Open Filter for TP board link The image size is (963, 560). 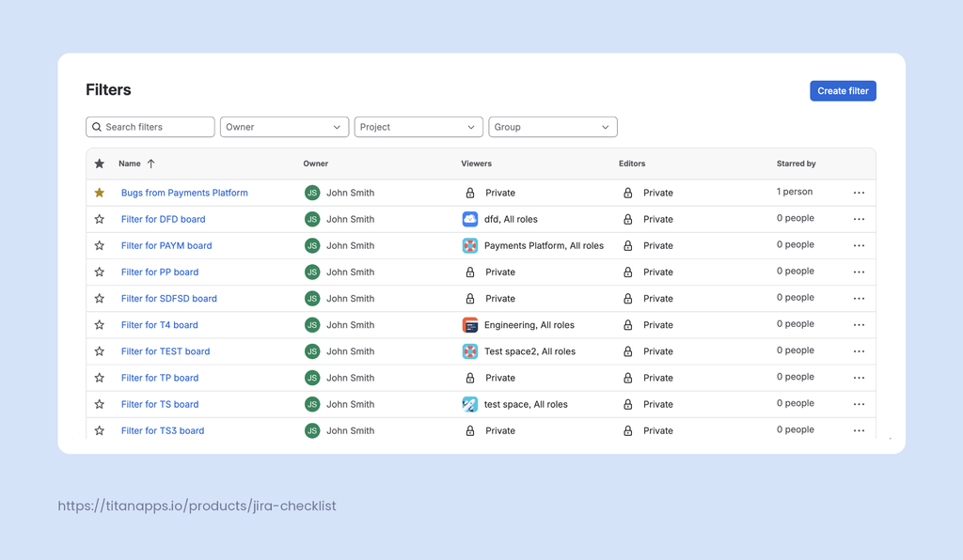(x=160, y=377)
